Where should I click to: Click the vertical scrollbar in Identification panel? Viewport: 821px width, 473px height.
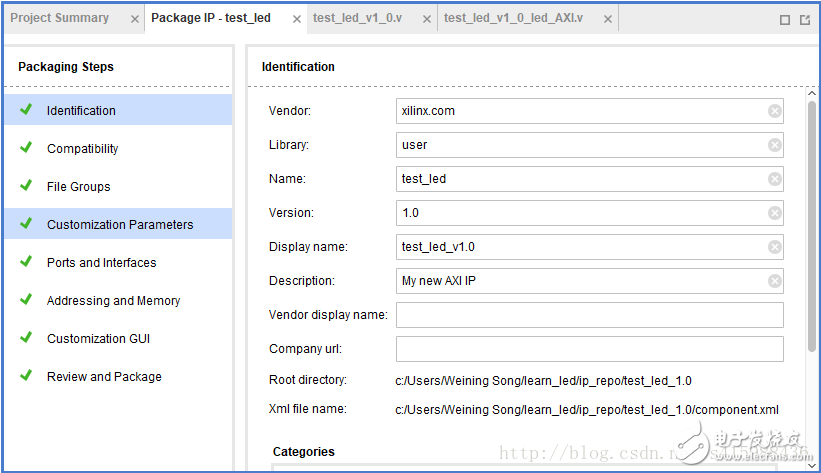(813, 230)
